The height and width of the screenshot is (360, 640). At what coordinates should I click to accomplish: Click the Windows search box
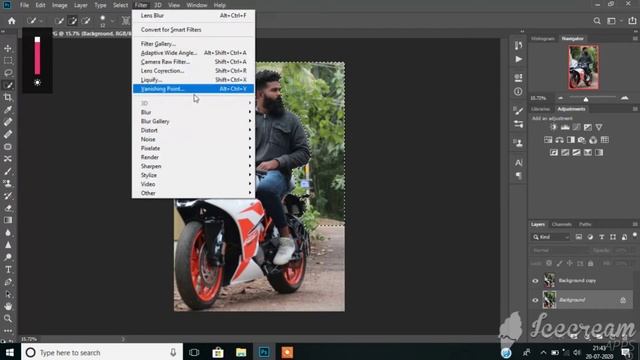click(x=101, y=352)
